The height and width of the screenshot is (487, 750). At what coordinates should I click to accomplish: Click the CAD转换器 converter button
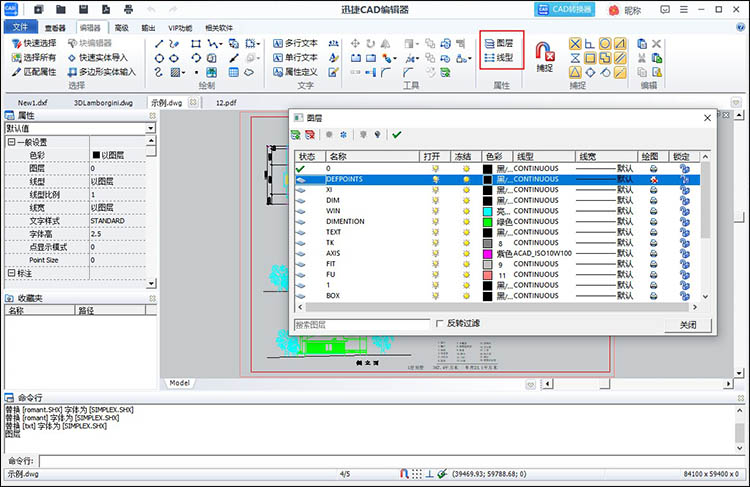(564, 9)
